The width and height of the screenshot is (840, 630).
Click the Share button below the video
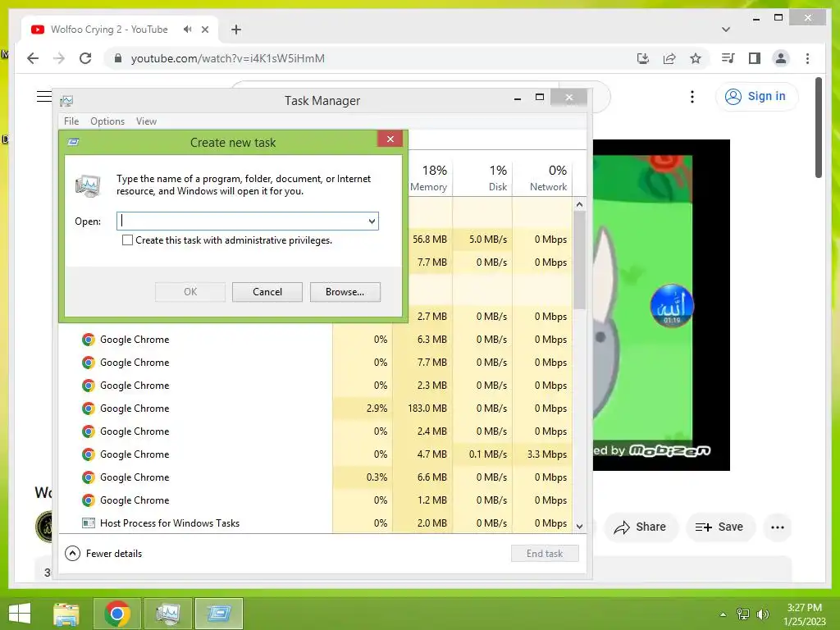click(x=641, y=527)
